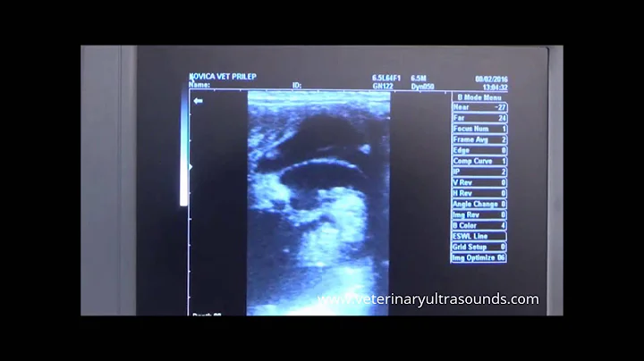Click the NOVICA VET PRILEP clinic name
644x361 pixels.
pyautogui.click(x=223, y=77)
